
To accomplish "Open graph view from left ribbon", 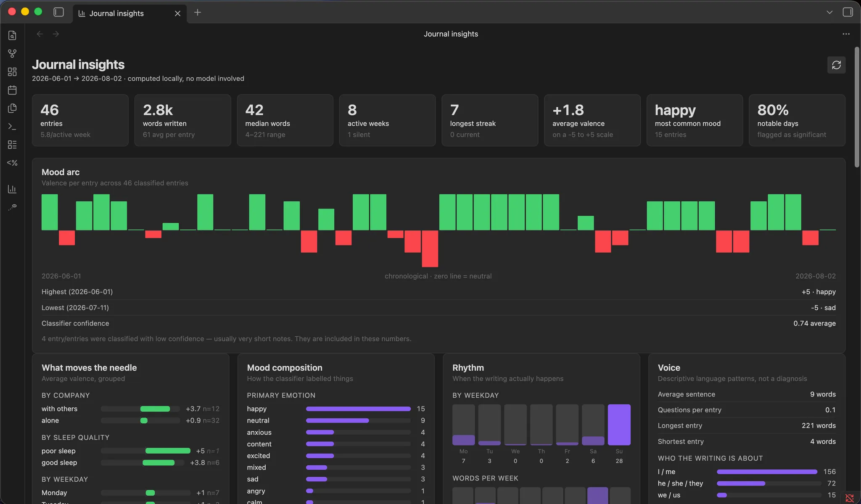I will click(x=12, y=53).
